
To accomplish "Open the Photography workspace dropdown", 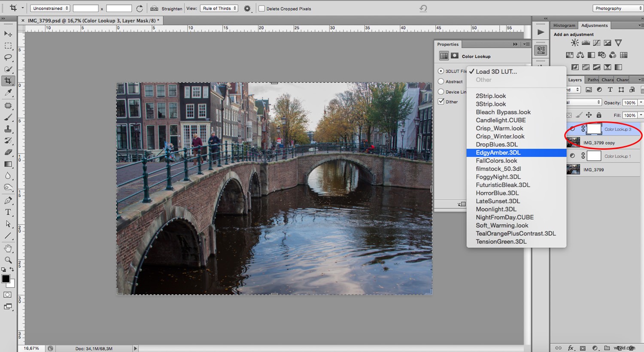I will 617,8.
